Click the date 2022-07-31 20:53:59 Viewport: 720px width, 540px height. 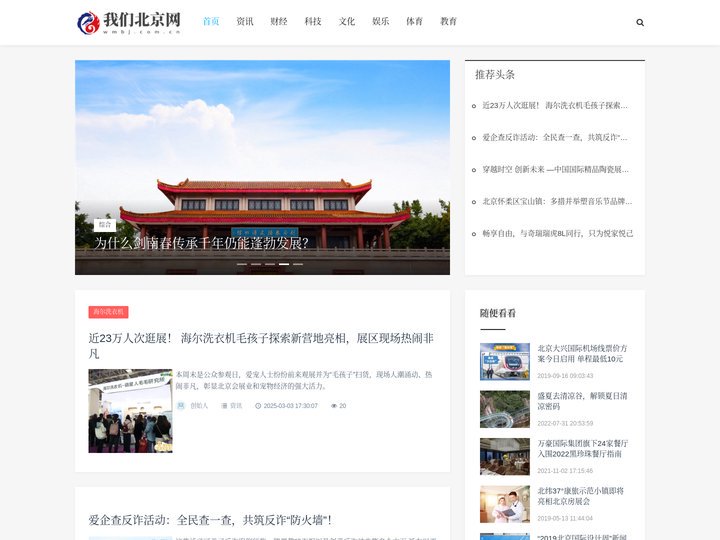[x=565, y=423]
